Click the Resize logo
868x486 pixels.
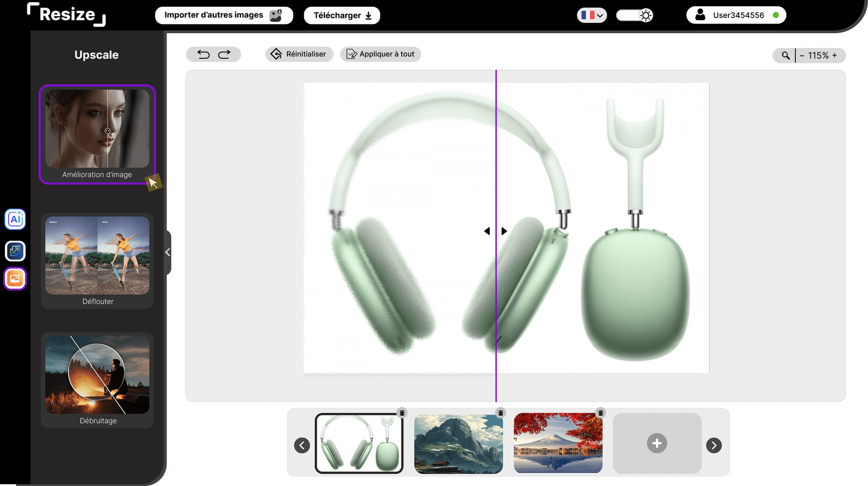click(66, 14)
